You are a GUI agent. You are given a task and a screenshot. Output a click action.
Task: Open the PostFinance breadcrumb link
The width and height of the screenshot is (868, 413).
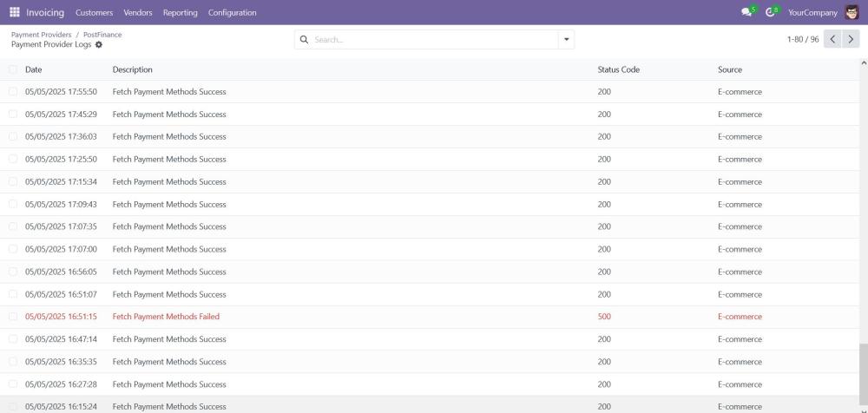[102, 35]
